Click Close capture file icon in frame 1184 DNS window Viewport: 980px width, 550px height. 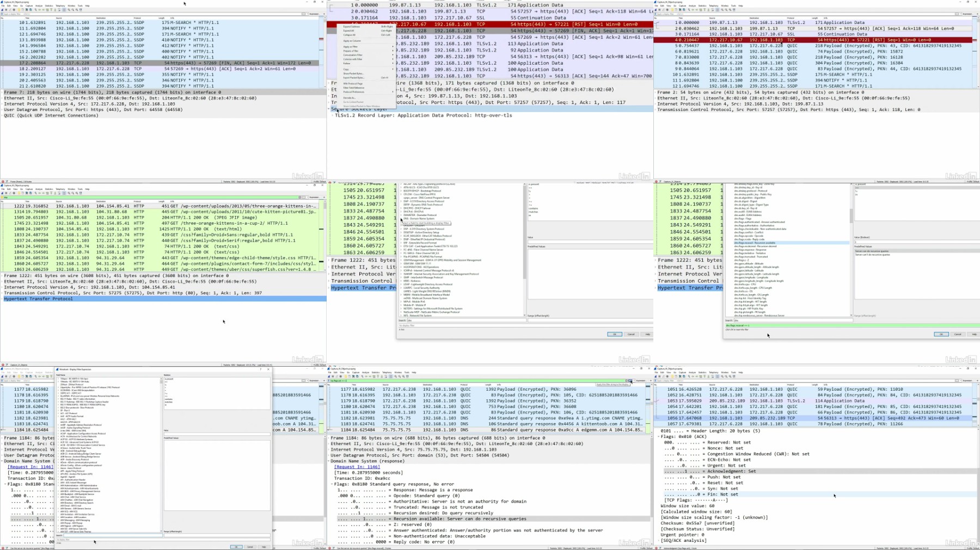[353, 376]
